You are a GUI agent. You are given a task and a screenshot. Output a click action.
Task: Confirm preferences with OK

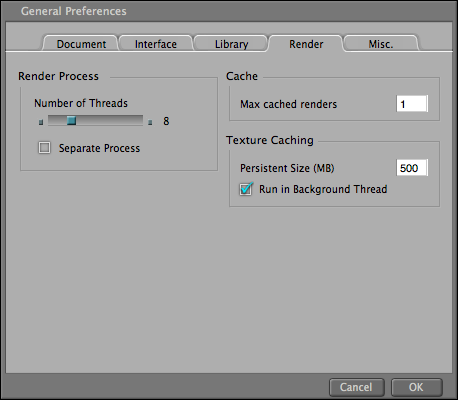coord(416,387)
